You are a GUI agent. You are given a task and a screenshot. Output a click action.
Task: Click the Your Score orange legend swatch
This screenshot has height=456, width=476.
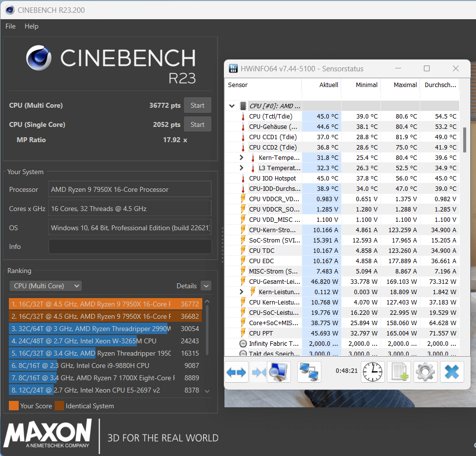click(14, 406)
